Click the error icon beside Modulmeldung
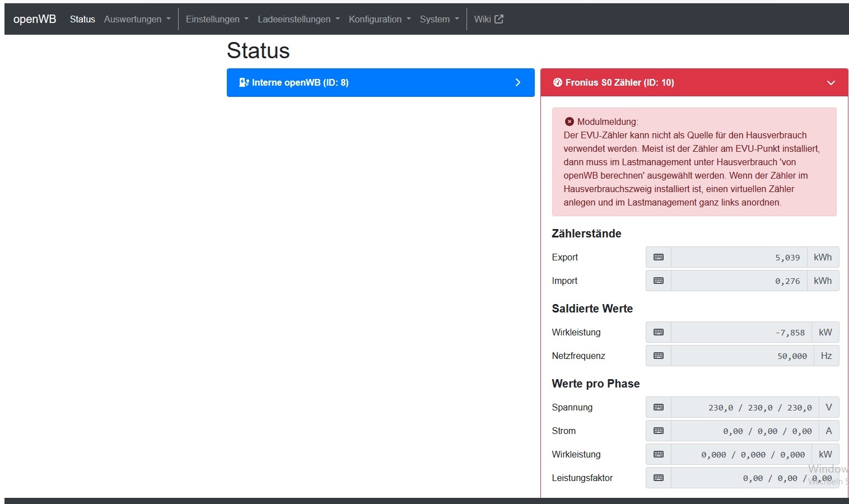Image resolution: width=849 pixels, height=504 pixels. 569,122
